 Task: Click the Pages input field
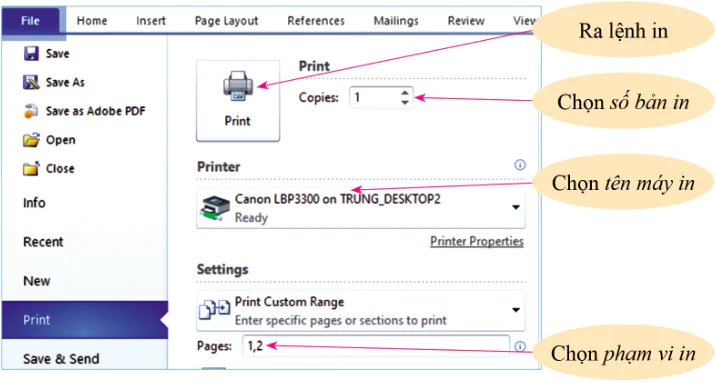coord(376,346)
